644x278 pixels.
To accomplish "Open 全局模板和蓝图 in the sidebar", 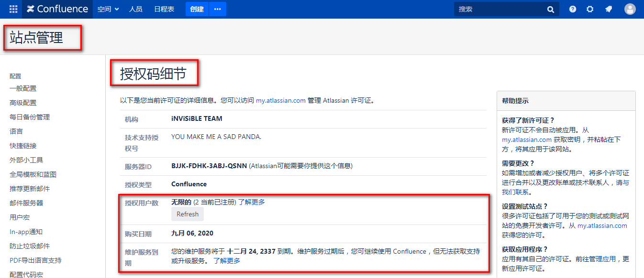I will (33, 174).
